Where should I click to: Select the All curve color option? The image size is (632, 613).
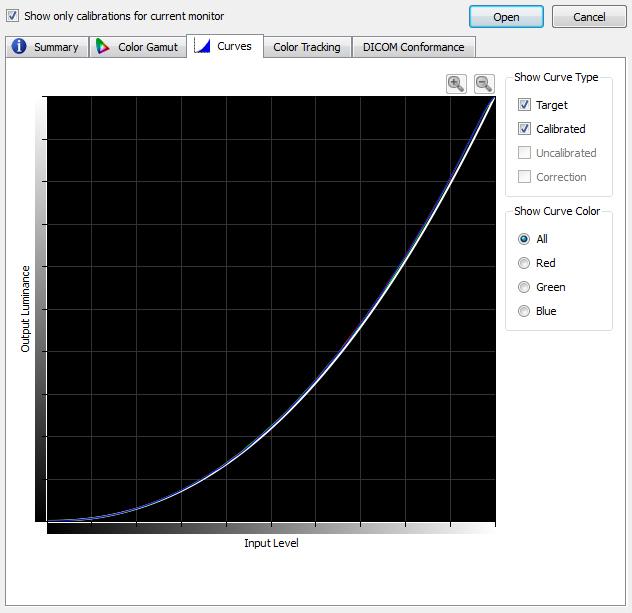coord(524,239)
